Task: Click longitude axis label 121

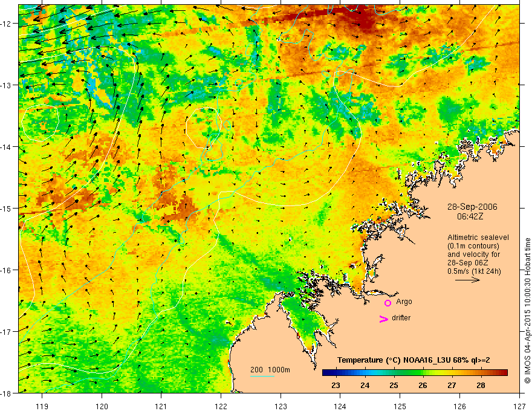Action: coord(161,406)
